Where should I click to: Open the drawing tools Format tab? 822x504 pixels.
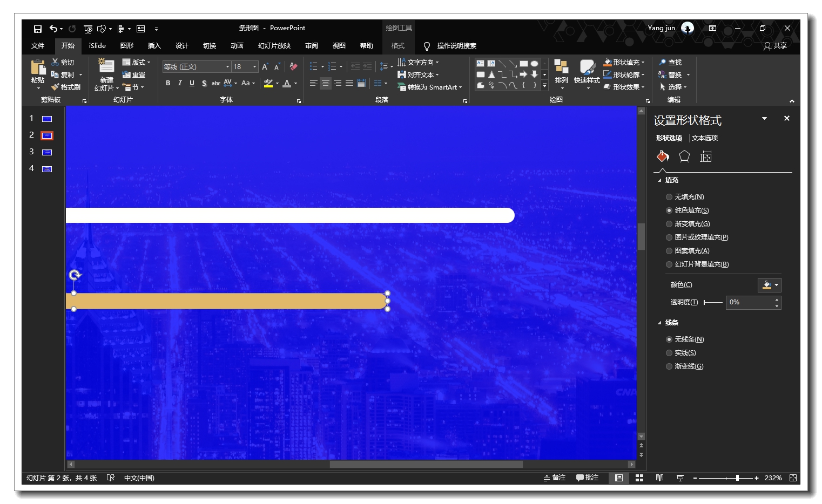pos(398,46)
